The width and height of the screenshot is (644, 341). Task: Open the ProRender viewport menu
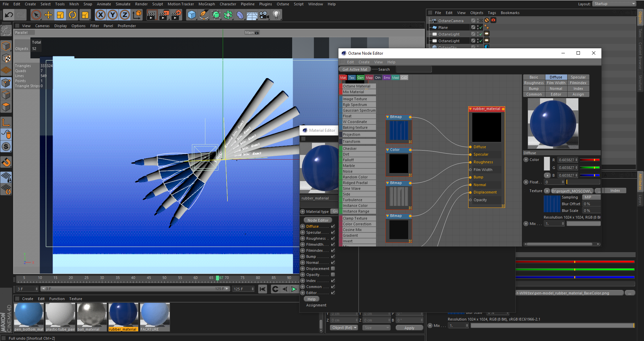point(127,26)
